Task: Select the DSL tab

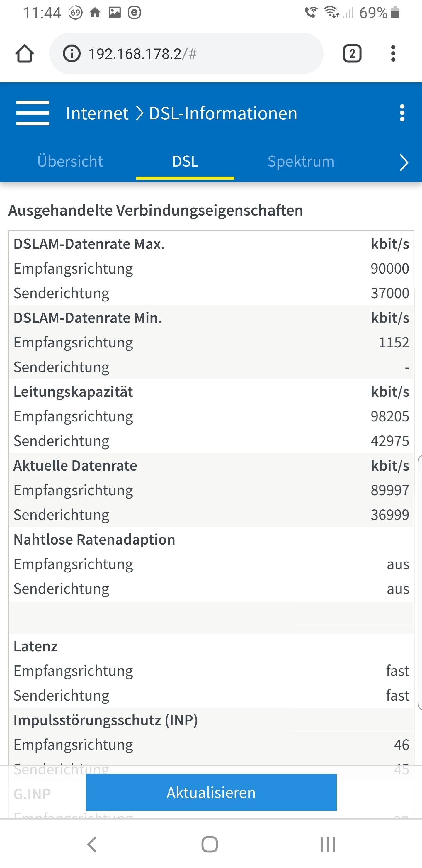Action: tap(185, 161)
